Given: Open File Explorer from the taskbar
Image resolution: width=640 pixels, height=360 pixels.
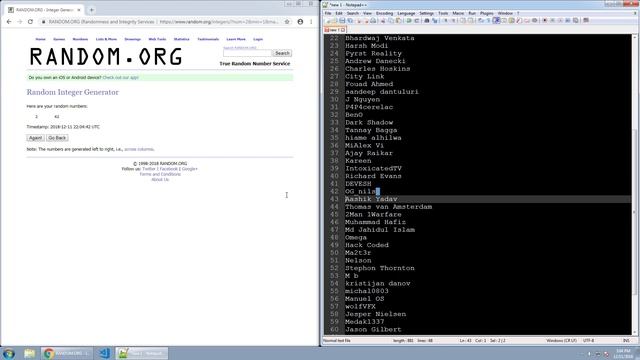Looking at the screenshot, I should (29, 353).
